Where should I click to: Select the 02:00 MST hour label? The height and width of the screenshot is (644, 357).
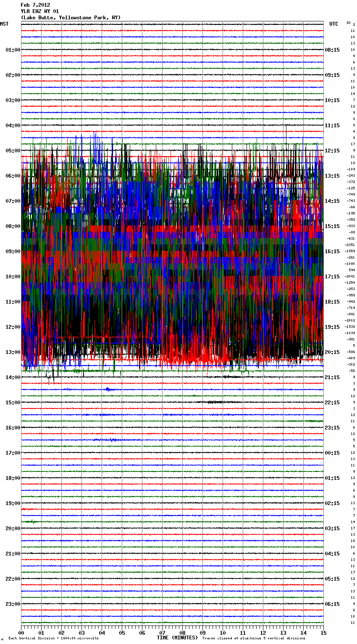click(x=13, y=75)
